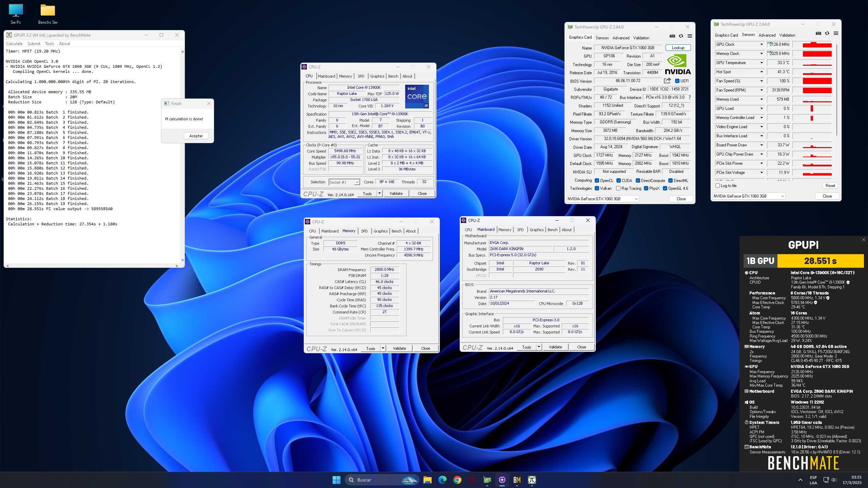Image resolution: width=868 pixels, height=488 pixels.
Task: Click the BenchMate BM taskbar icon
Action: click(x=517, y=480)
